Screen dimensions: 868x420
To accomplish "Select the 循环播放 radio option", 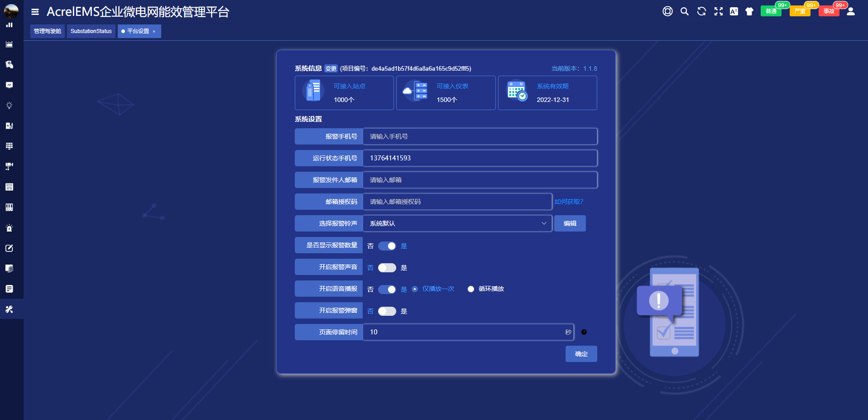I will 471,289.
